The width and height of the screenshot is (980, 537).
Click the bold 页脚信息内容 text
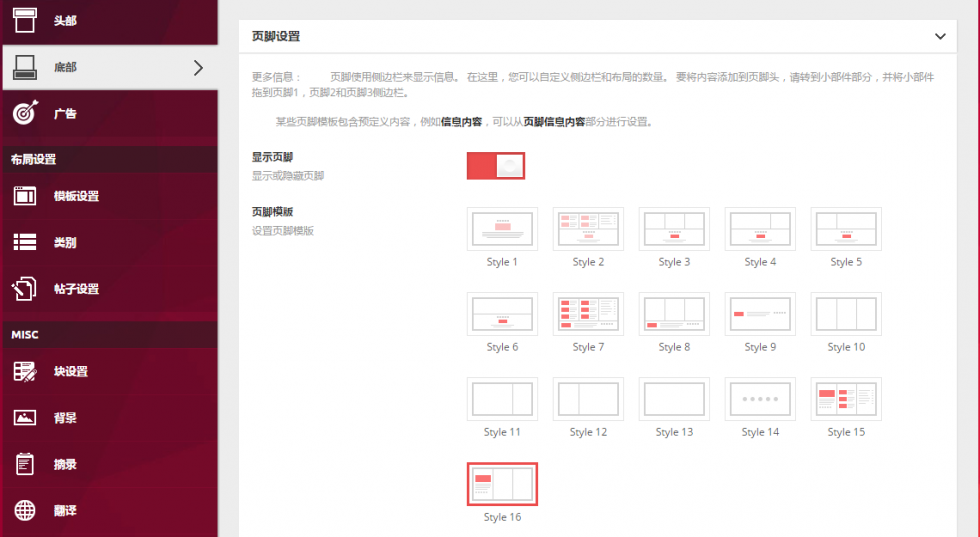pos(554,122)
